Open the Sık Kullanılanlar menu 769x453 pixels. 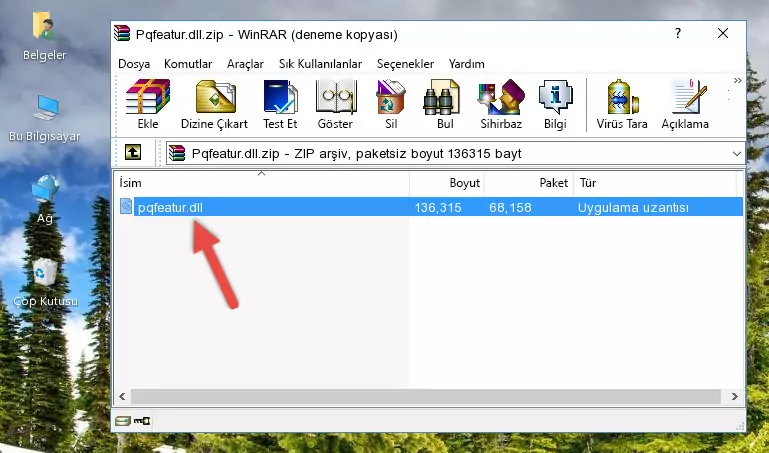pyautogui.click(x=320, y=64)
